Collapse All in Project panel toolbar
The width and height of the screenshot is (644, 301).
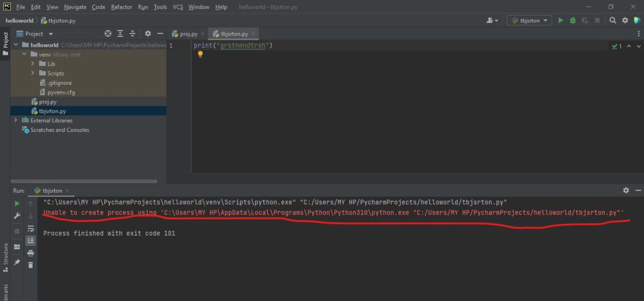pyautogui.click(x=133, y=33)
